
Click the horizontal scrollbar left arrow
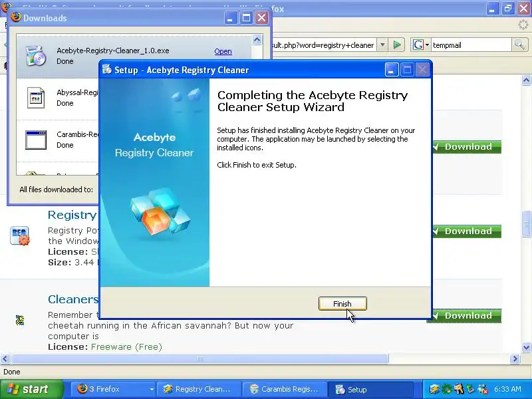tap(5, 358)
